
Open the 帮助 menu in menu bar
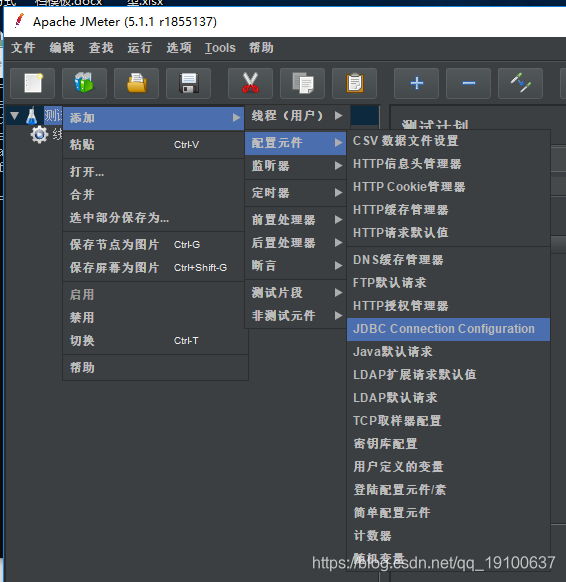coord(261,48)
